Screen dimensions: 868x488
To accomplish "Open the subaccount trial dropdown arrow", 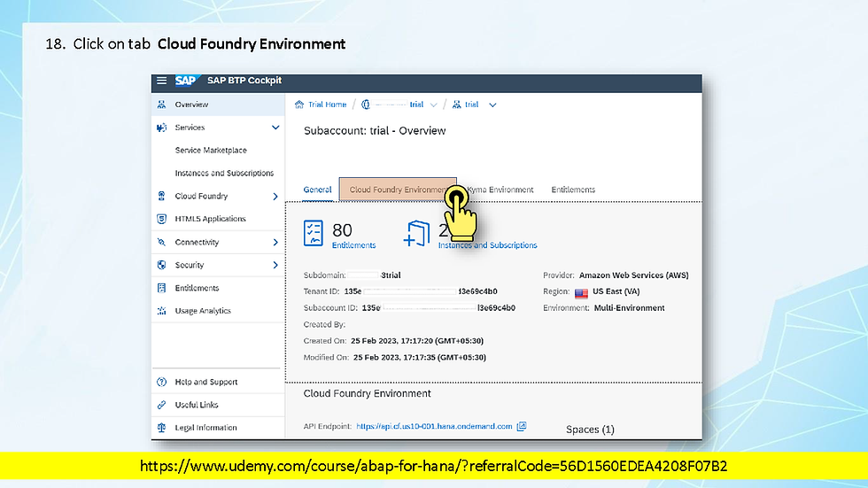I will [x=492, y=105].
